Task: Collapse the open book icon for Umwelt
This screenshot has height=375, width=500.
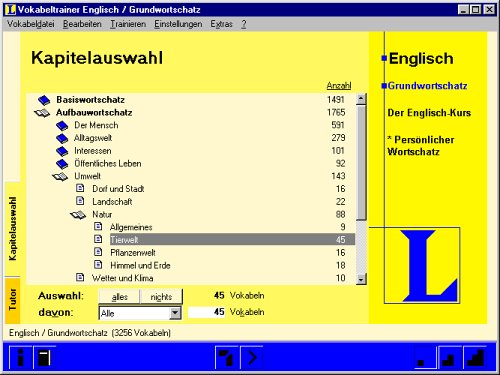Action: [60, 177]
